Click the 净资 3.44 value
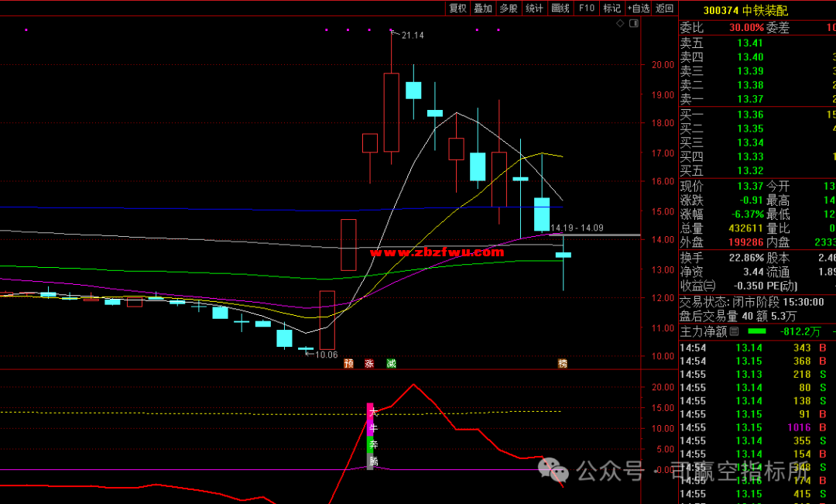 coord(753,272)
